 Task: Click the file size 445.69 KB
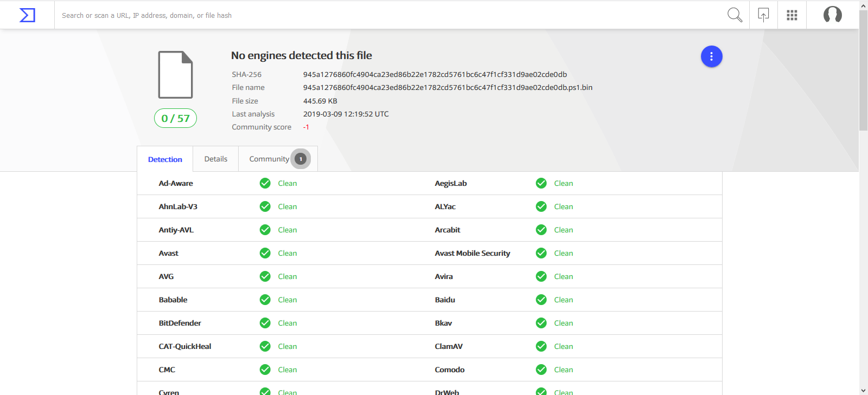point(320,101)
